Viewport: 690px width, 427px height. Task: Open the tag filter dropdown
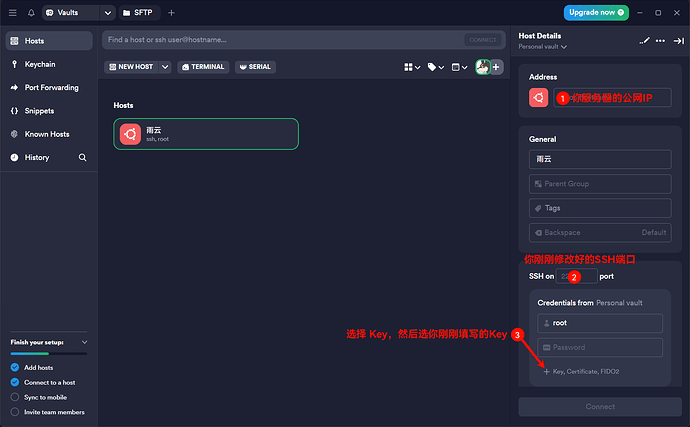(436, 67)
